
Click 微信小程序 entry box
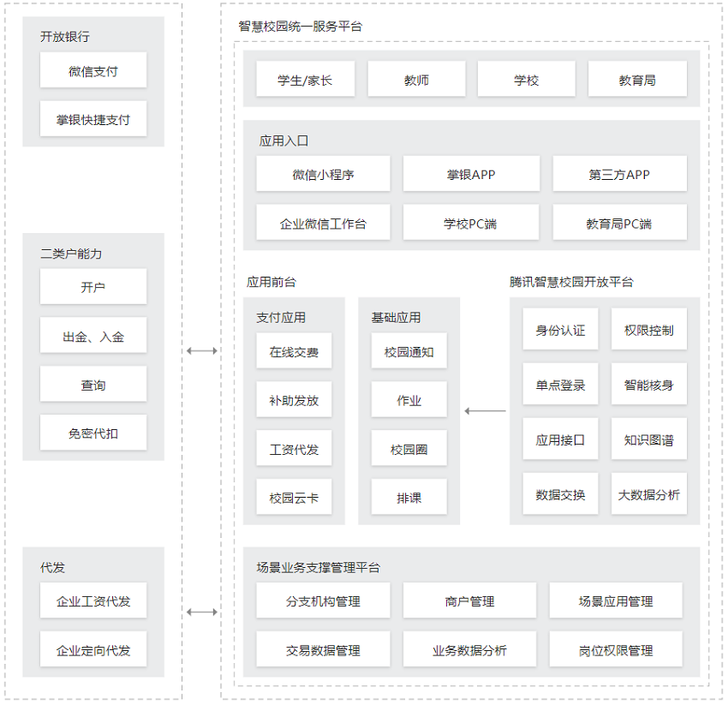[323, 174]
